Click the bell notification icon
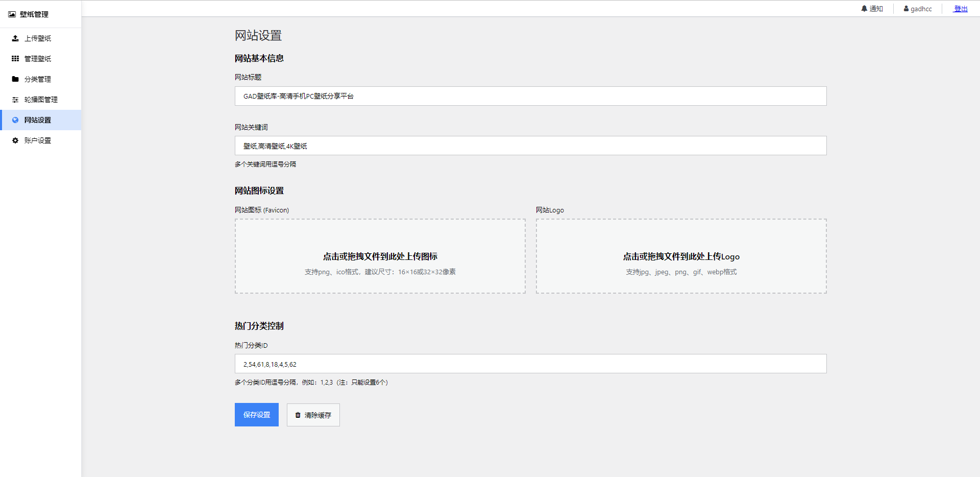The width and height of the screenshot is (980, 477). 864,9
